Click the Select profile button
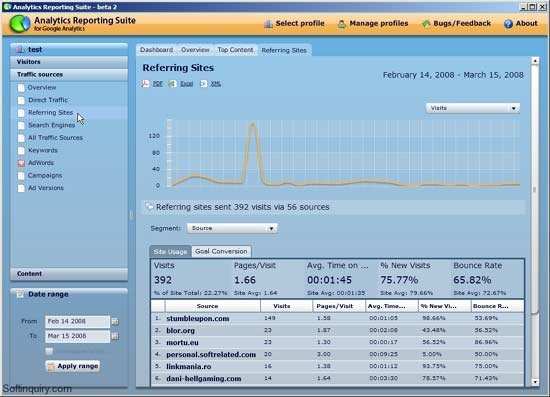Screen dimensions: 550x397 coord(294,23)
